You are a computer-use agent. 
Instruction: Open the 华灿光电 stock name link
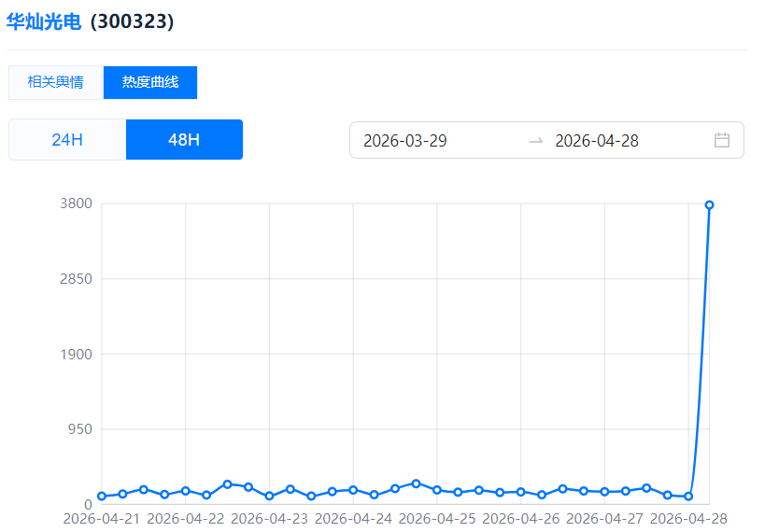click(x=44, y=21)
